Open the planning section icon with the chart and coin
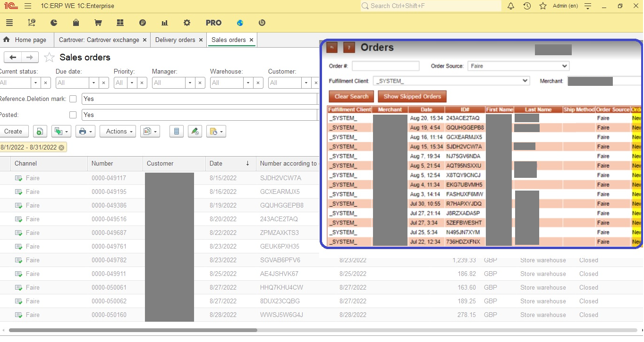Viewport: 644px width, 342px height. 32,23
